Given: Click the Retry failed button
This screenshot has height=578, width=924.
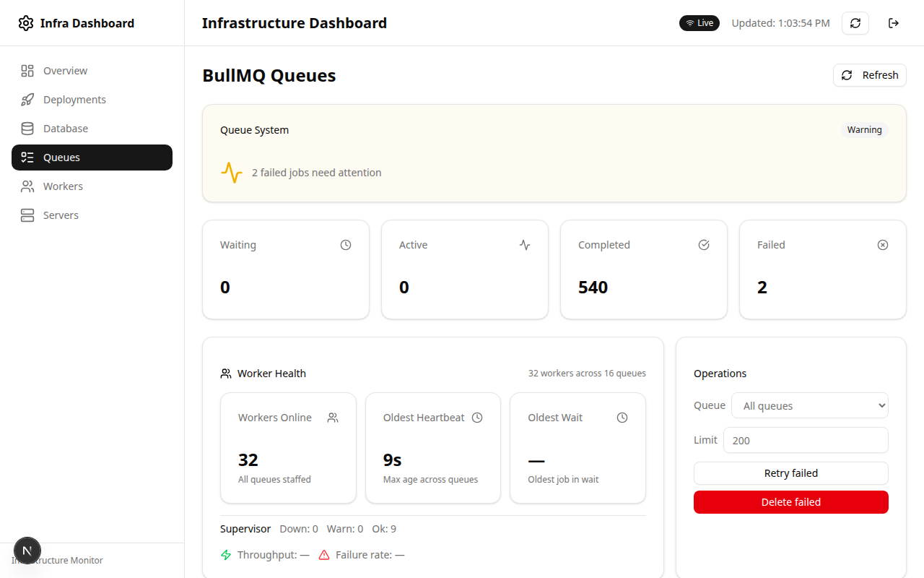Looking at the screenshot, I should (791, 473).
